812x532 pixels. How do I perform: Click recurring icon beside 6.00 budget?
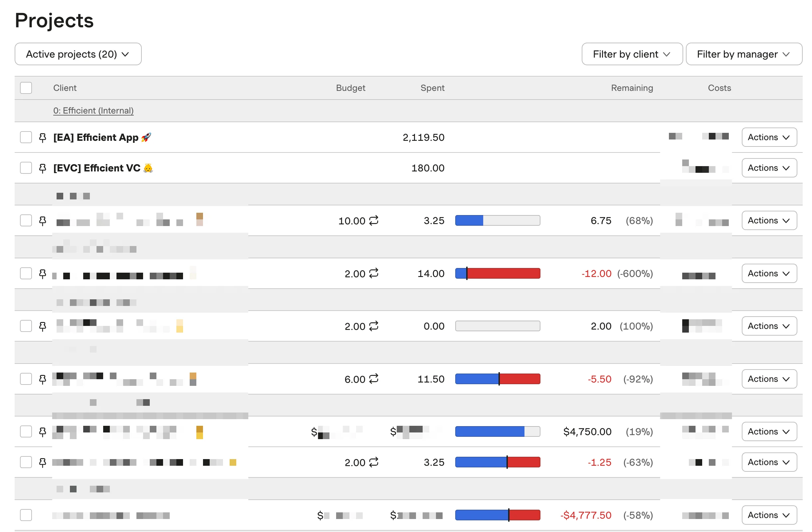374,379
